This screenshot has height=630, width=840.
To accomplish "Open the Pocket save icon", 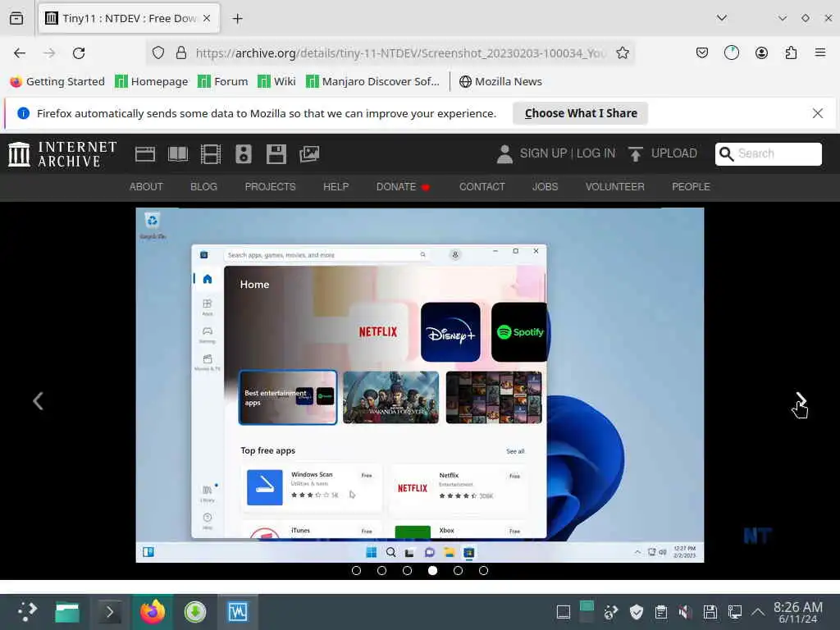I will tap(702, 52).
